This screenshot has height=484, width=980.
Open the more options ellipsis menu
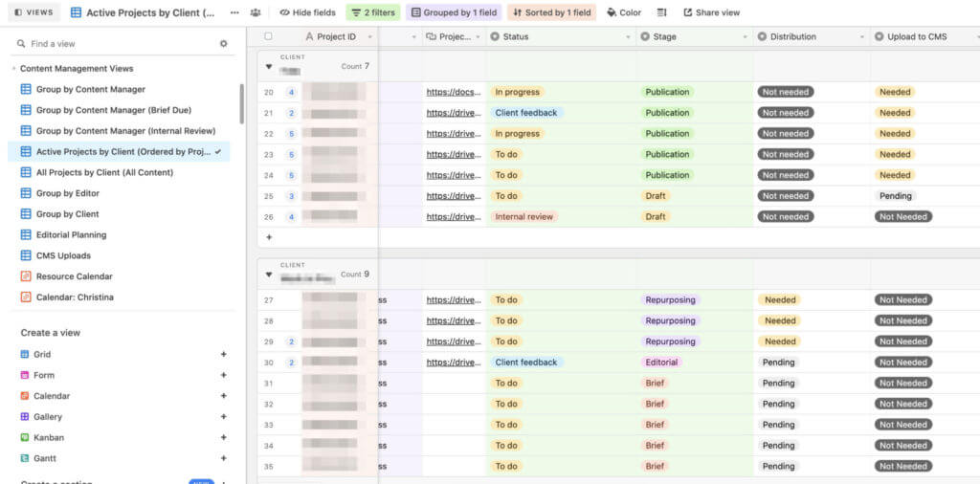pyautogui.click(x=235, y=12)
